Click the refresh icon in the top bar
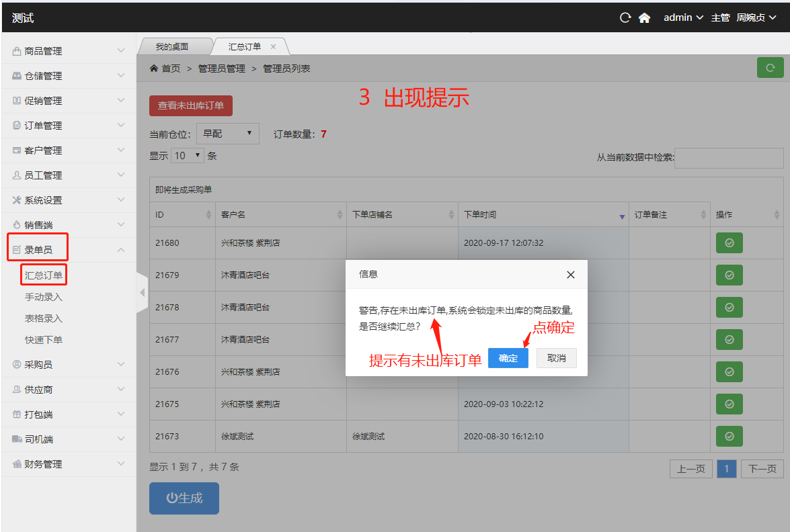The width and height of the screenshot is (790, 532). 625,18
